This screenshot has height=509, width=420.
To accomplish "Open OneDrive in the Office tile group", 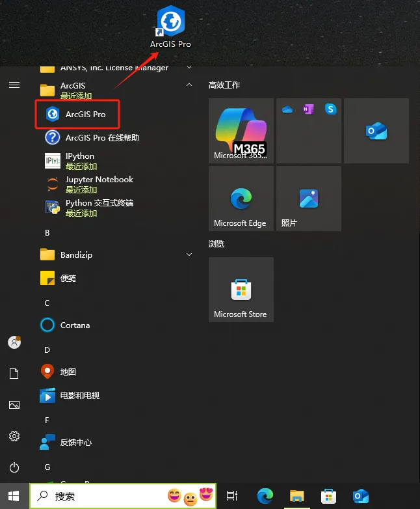I will pyautogui.click(x=287, y=109).
